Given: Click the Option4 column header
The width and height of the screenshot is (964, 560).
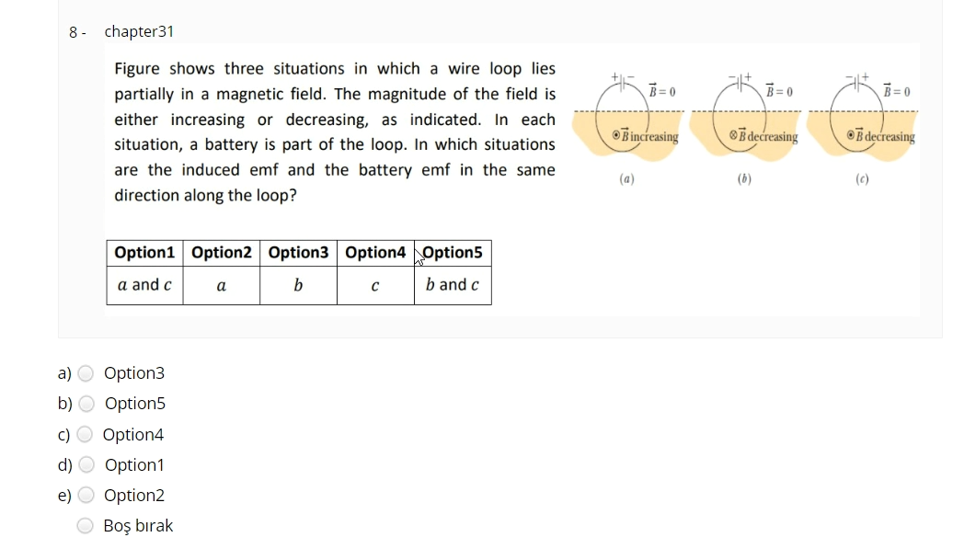Looking at the screenshot, I should 374,252.
